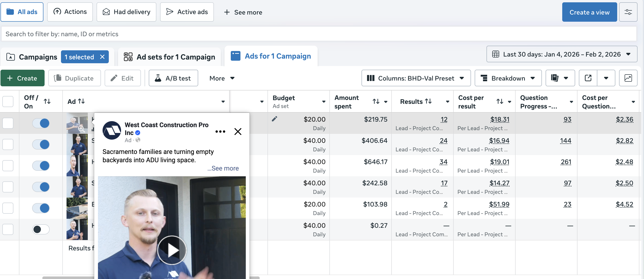
Task: Click the Create a view button
Action: (589, 12)
